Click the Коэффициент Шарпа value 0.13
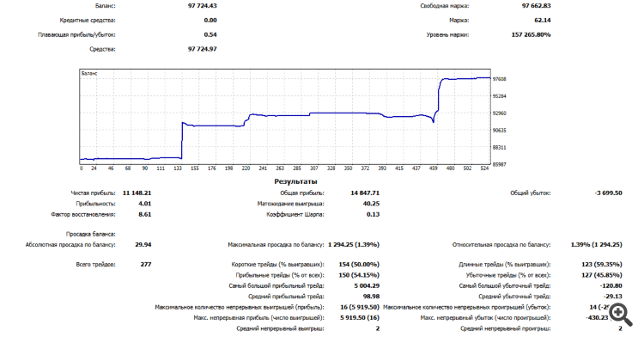Image resolution: width=644 pixels, height=337 pixels. [373, 214]
